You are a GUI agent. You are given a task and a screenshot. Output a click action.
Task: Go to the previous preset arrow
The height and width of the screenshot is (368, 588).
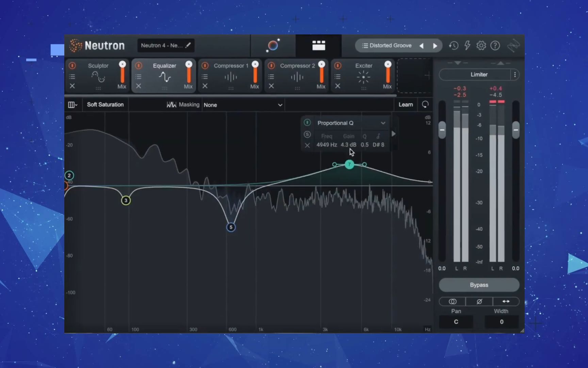click(421, 46)
